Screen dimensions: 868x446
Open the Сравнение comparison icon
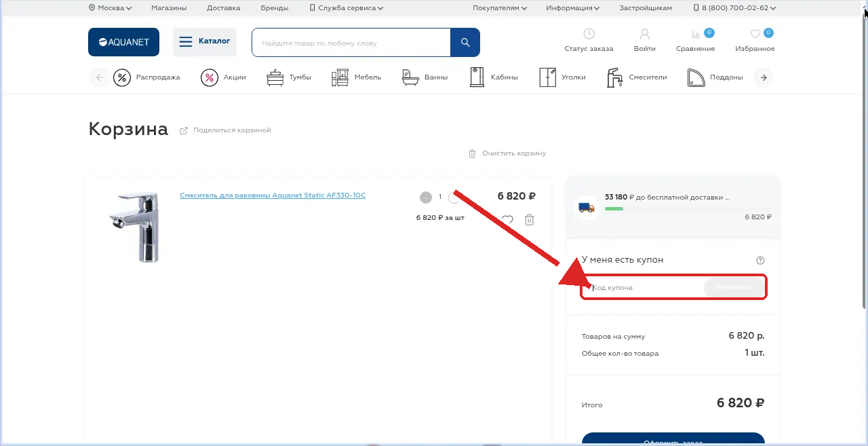[696, 35]
